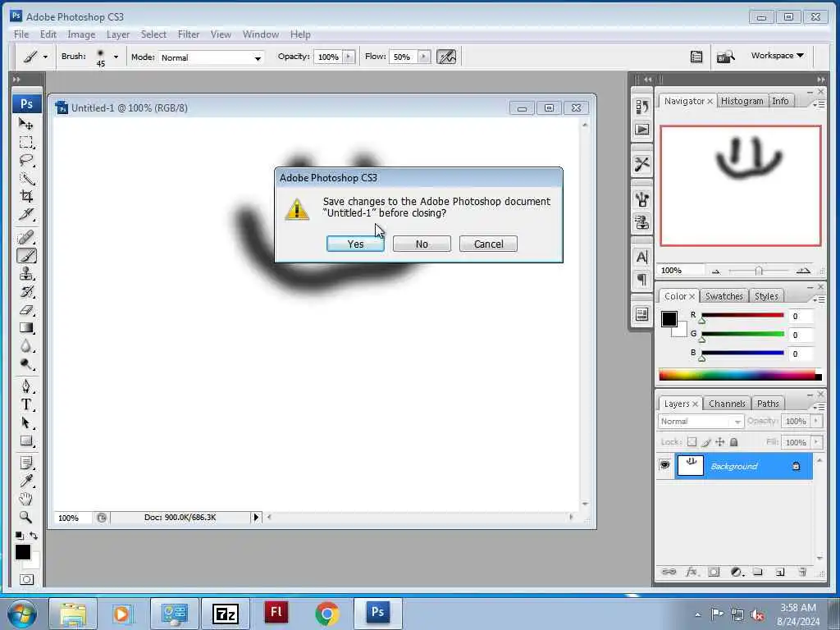Select the Blur tool
The image size is (840, 630).
click(x=25, y=346)
